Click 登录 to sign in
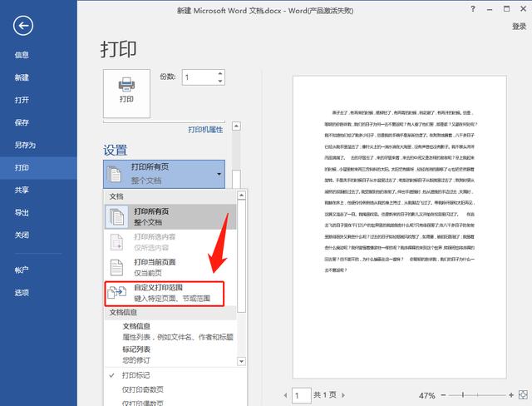 519,26
